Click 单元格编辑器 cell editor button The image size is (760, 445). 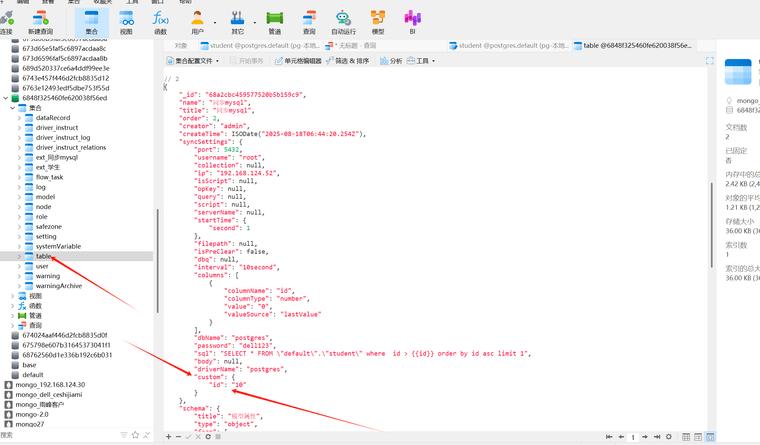tap(298, 61)
